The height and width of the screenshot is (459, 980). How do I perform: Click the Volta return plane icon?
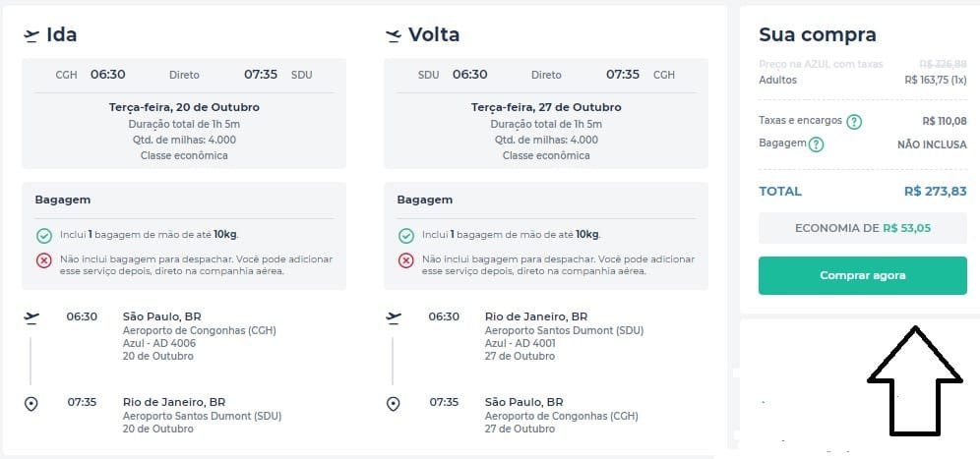tap(394, 35)
